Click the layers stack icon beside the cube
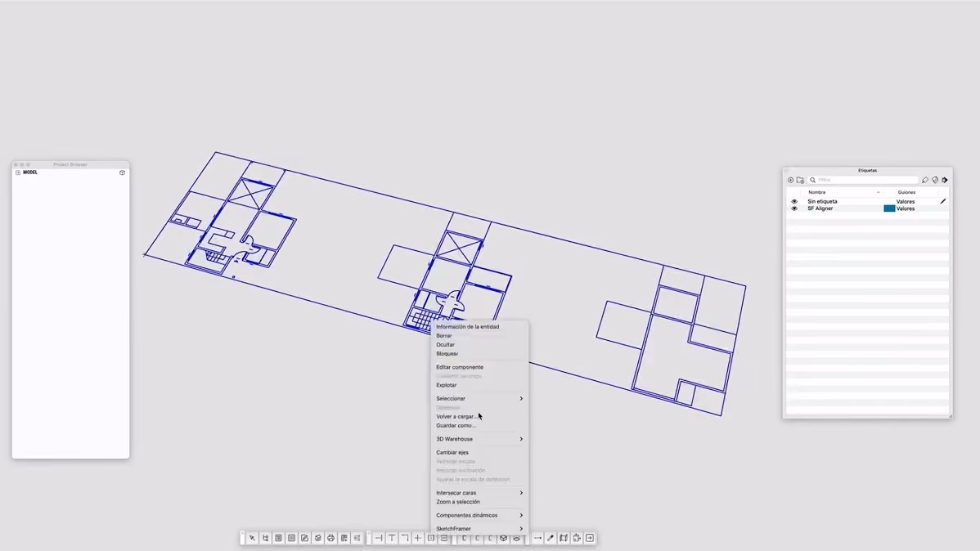980x551 pixels. pyautogui.click(x=516, y=538)
